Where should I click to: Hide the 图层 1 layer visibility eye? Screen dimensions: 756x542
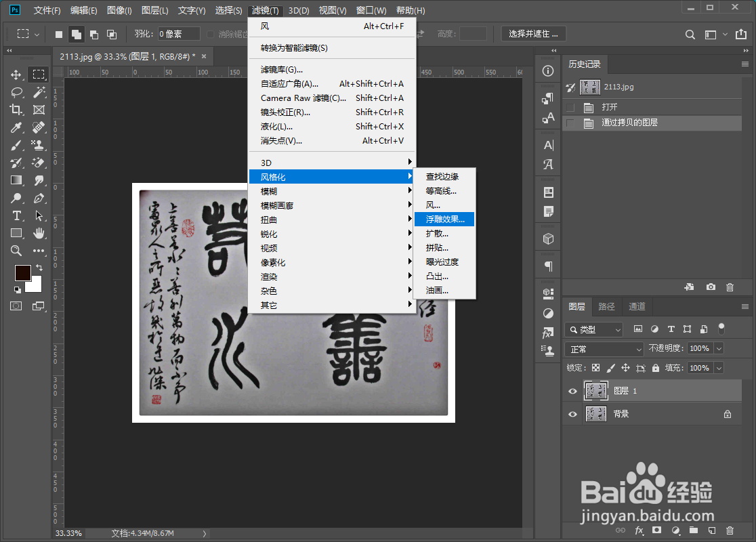click(573, 391)
